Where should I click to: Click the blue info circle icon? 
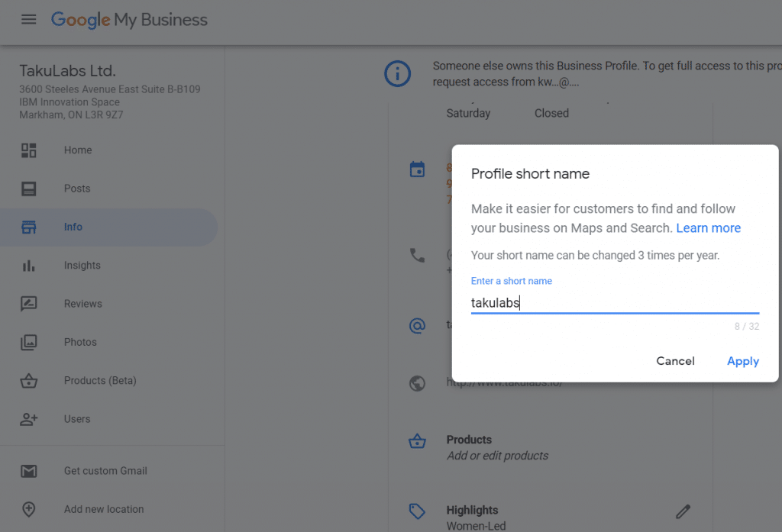click(397, 74)
